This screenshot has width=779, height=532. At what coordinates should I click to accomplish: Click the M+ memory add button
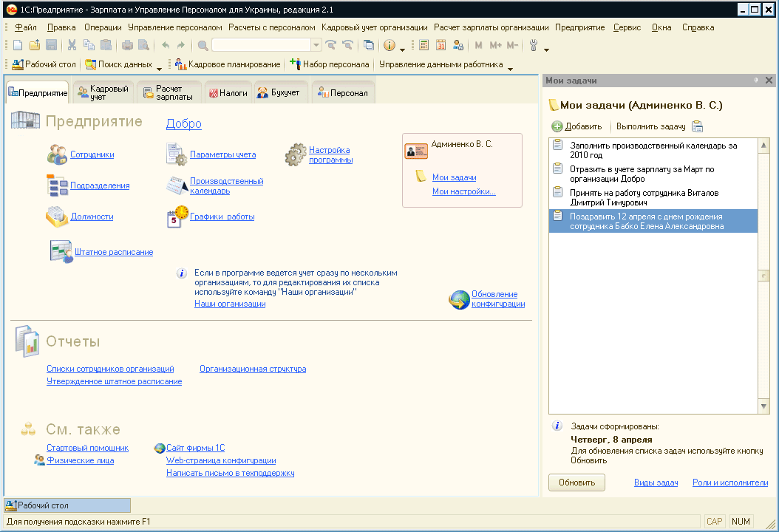point(496,46)
